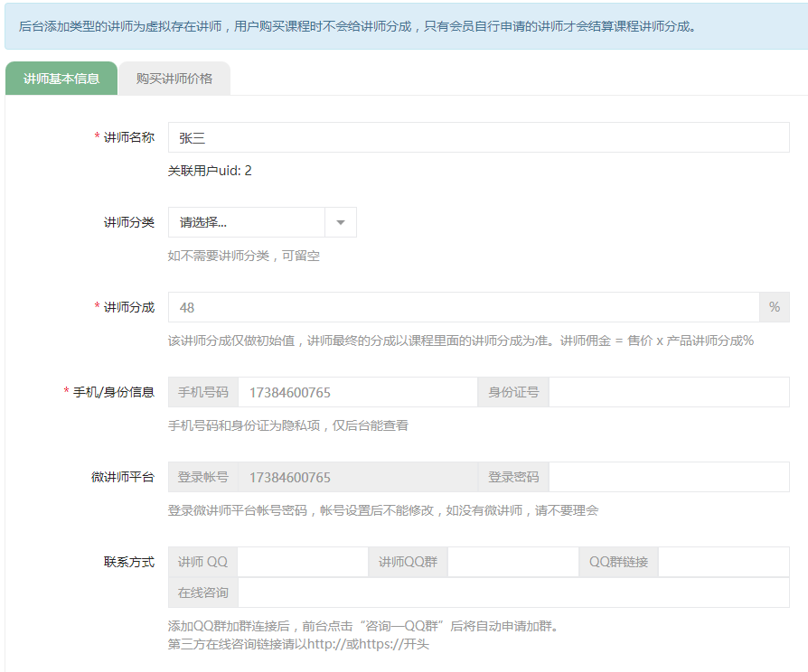Click the 在线咨询 addon label
808x672 pixels.
click(203, 593)
